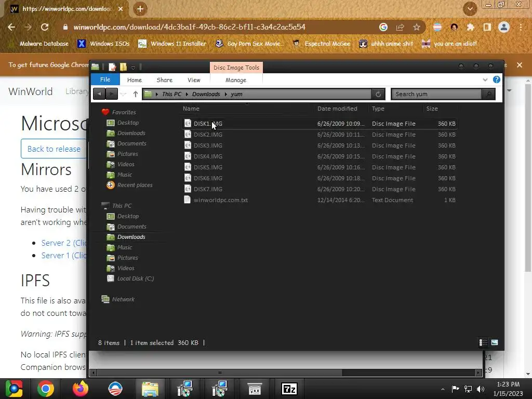Expand the arrow after This PC breadcrumb
This screenshot has height=399, width=532.
coord(187,94)
